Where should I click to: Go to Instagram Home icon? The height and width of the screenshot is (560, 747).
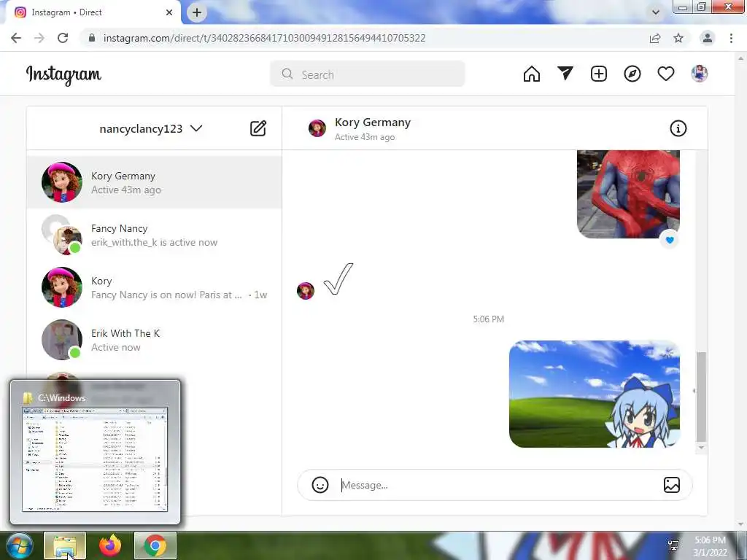(532, 74)
